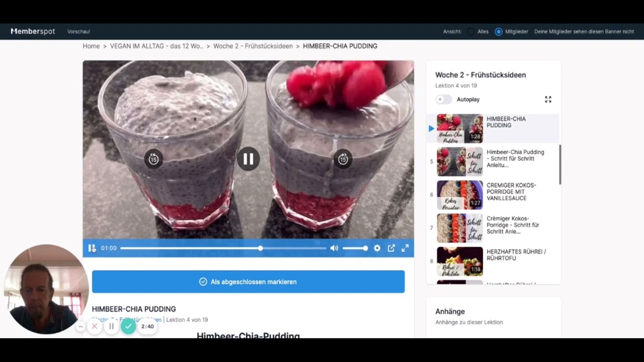Open CREMIGER KOKOS-PORRIDGE MIT VANILLESAUCE lesson
Viewport: 644px width, 362px height.
[493, 195]
